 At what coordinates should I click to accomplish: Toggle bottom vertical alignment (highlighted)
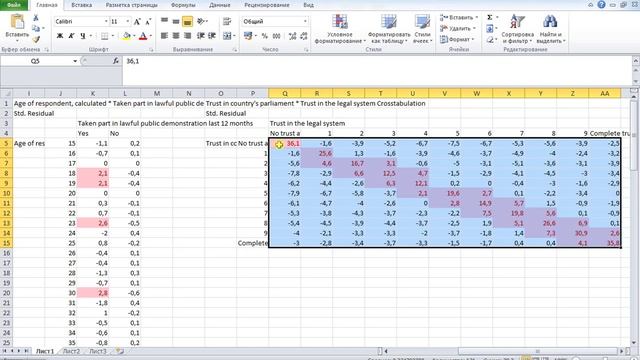187,21
